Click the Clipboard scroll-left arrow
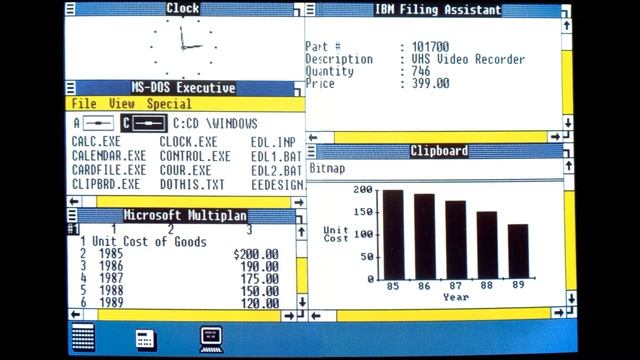 316,316
